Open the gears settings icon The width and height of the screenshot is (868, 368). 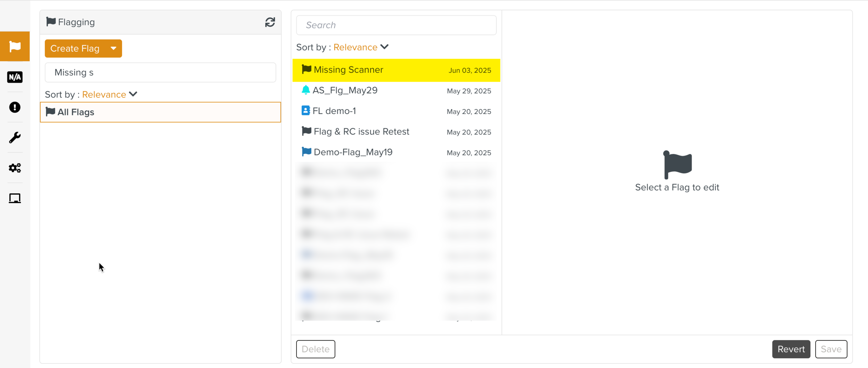coord(15,168)
